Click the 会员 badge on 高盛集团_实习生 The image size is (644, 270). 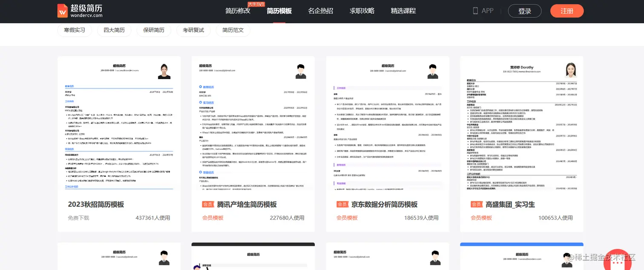click(477, 205)
